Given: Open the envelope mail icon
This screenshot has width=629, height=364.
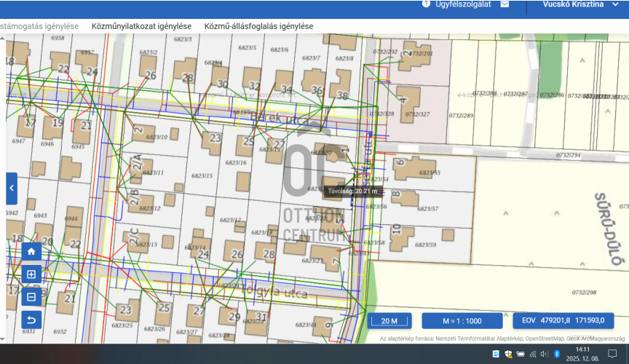Looking at the screenshot, I should 505,4.
